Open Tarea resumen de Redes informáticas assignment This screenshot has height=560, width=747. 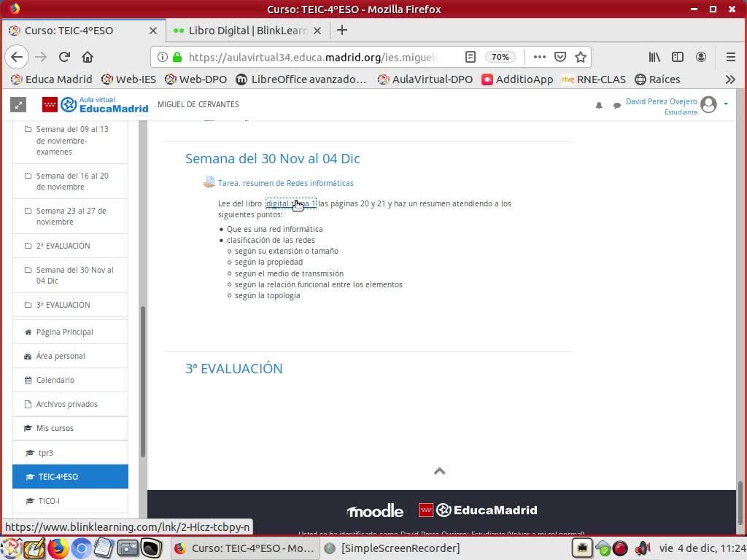click(285, 183)
